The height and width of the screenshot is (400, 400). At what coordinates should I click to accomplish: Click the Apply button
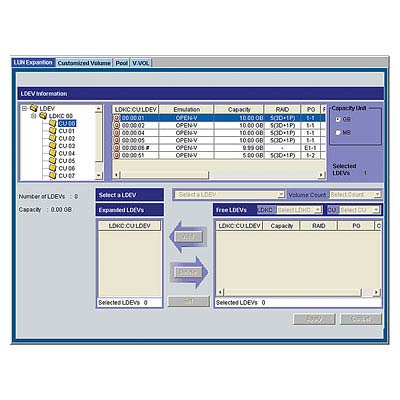(x=314, y=319)
